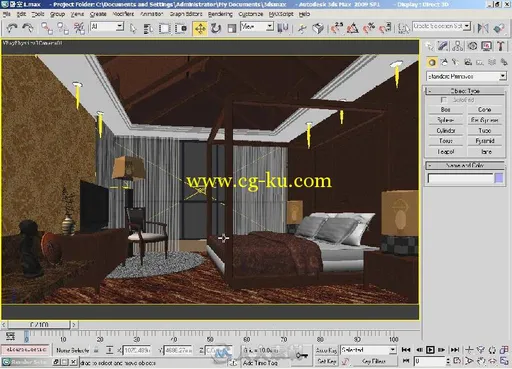Click the Torus primitive button

coord(446,141)
